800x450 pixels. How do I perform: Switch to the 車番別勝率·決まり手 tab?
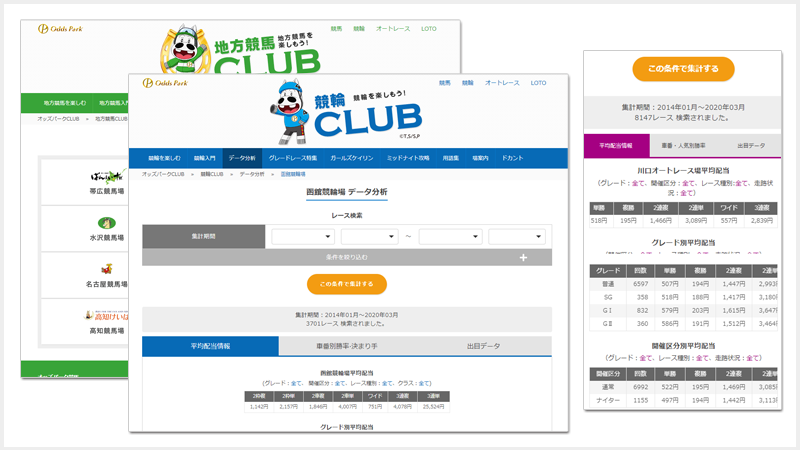coord(346,346)
